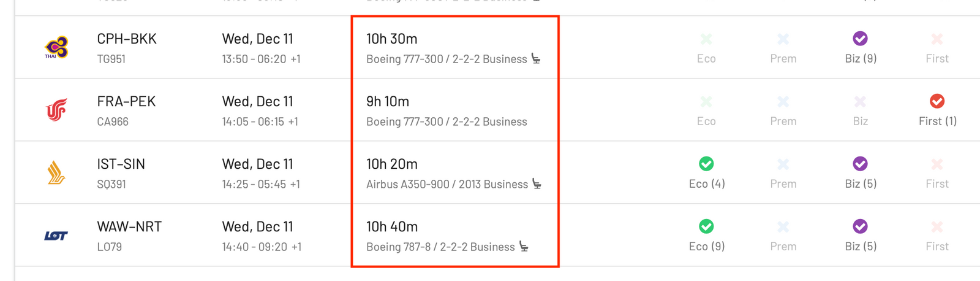Click flight number SQ391
The height and width of the screenshot is (281, 980).
(111, 184)
